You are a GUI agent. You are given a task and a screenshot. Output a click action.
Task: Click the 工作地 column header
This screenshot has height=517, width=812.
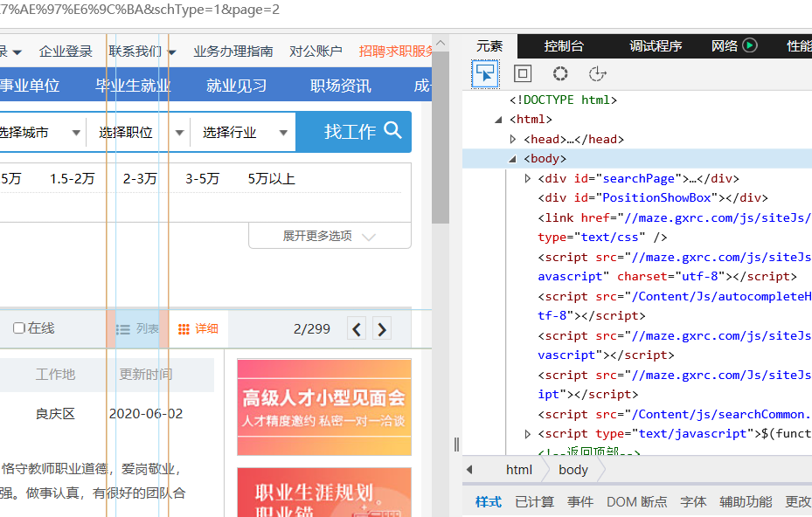pos(55,374)
